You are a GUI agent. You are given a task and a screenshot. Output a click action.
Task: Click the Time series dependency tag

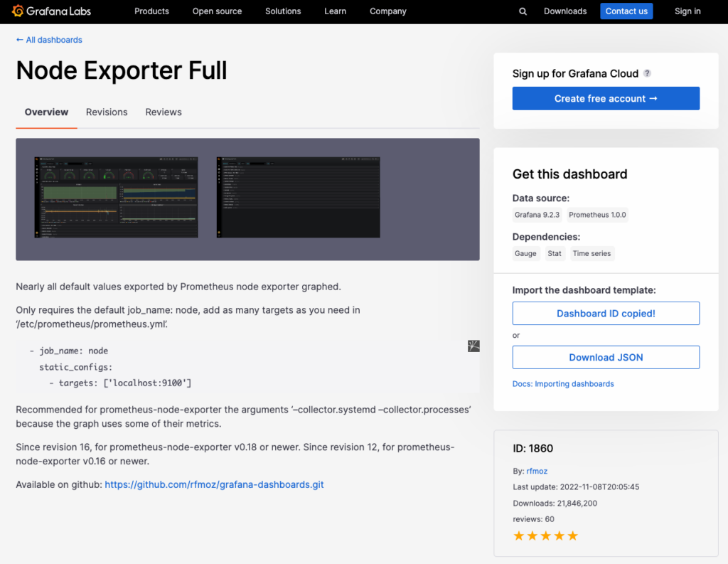point(592,253)
